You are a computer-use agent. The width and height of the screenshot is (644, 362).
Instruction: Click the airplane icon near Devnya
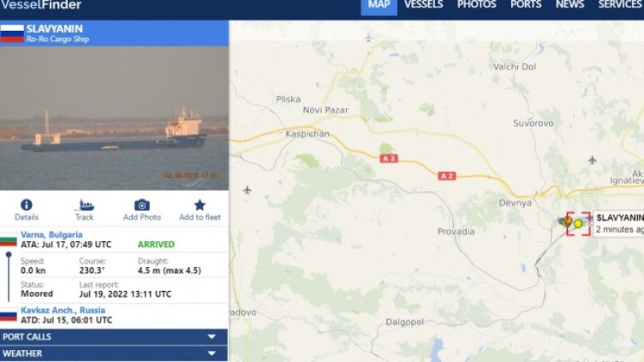click(x=592, y=160)
